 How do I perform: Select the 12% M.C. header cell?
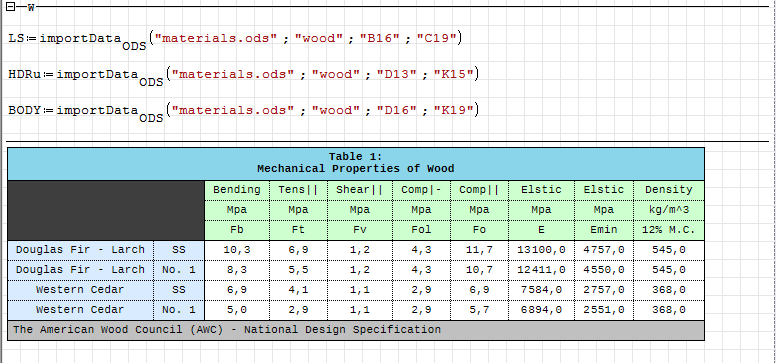click(x=669, y=230)
